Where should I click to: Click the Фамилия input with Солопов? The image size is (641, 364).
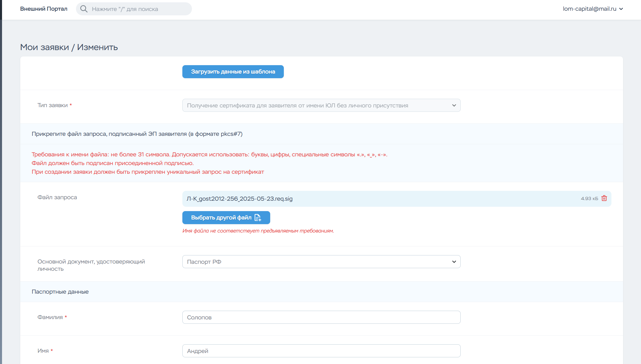pyautogui.click(x=321, y=317)
